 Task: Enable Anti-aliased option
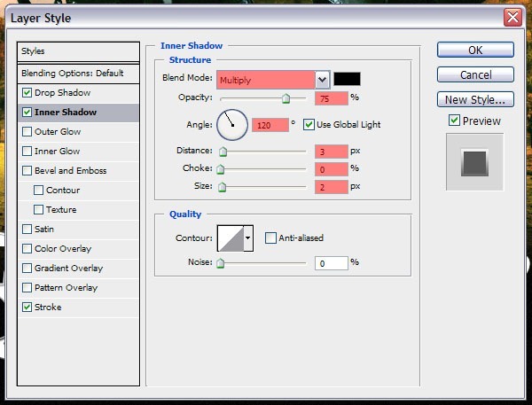(x=271, y=238)
